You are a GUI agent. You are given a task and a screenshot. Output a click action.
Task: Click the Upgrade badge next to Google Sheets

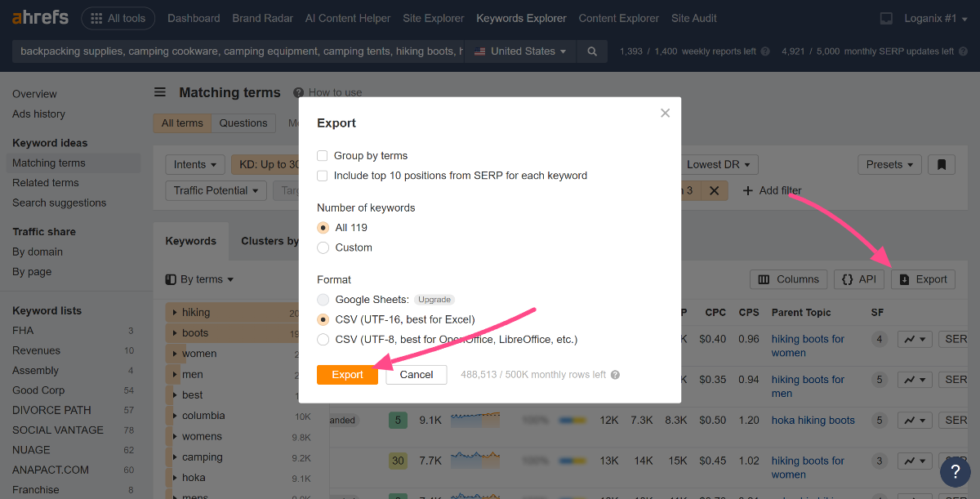pos(435,300)
